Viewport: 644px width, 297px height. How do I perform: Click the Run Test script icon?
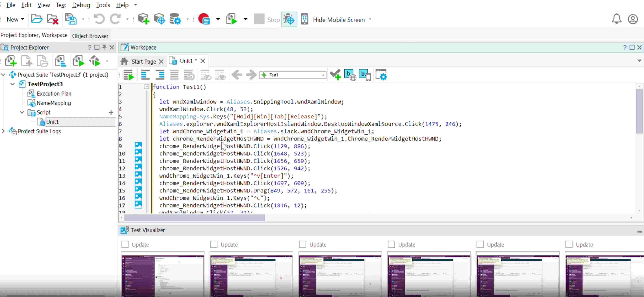click(x=231, y=19)
